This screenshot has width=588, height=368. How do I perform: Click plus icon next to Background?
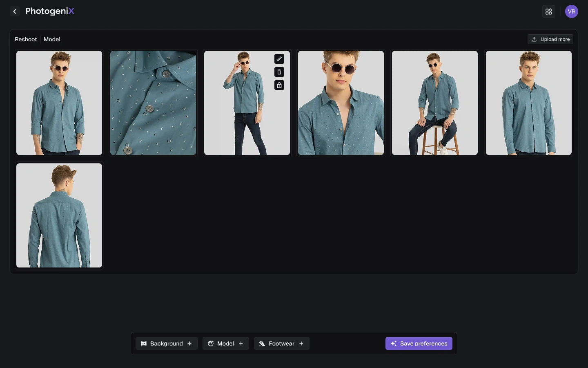click(x=189, y=343)
